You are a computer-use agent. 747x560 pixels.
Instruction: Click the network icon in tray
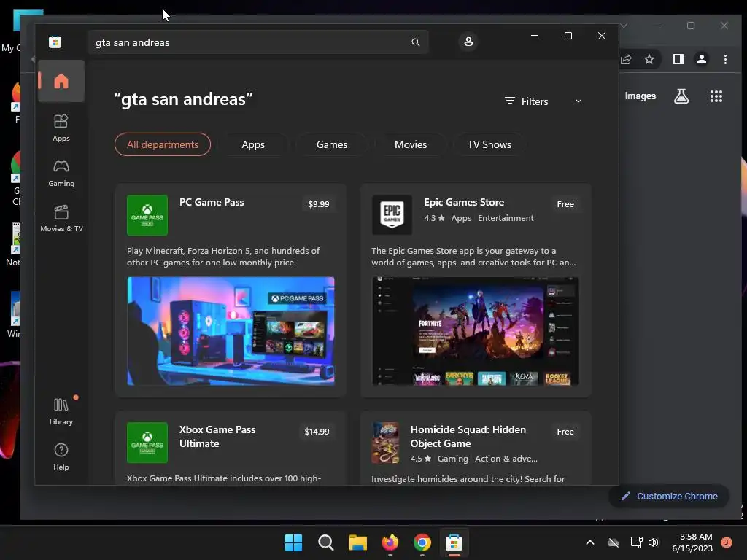pos(636,542)
